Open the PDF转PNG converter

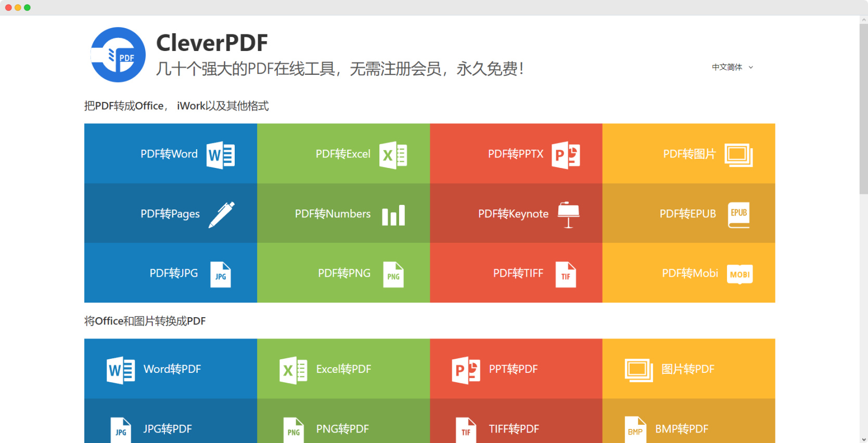(343, 272)
